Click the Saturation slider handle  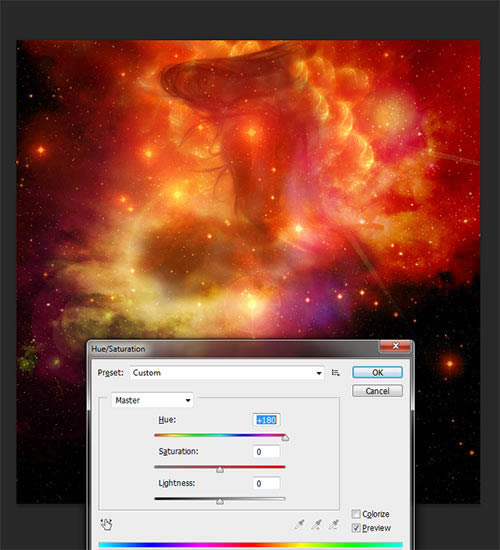[x=220, y=469]
